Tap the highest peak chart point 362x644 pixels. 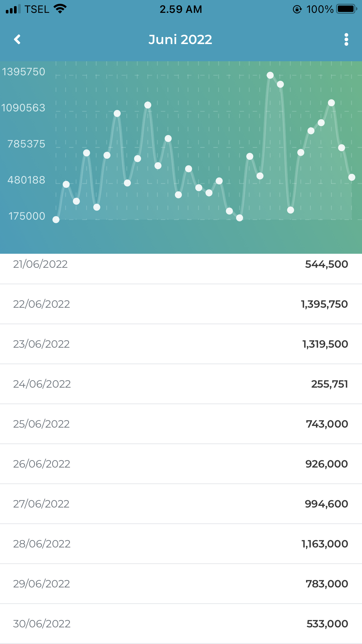click(x=270, y=75)
